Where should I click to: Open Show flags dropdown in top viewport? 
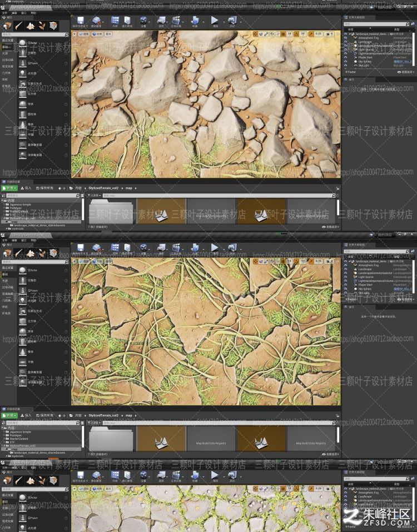point(108,34)
